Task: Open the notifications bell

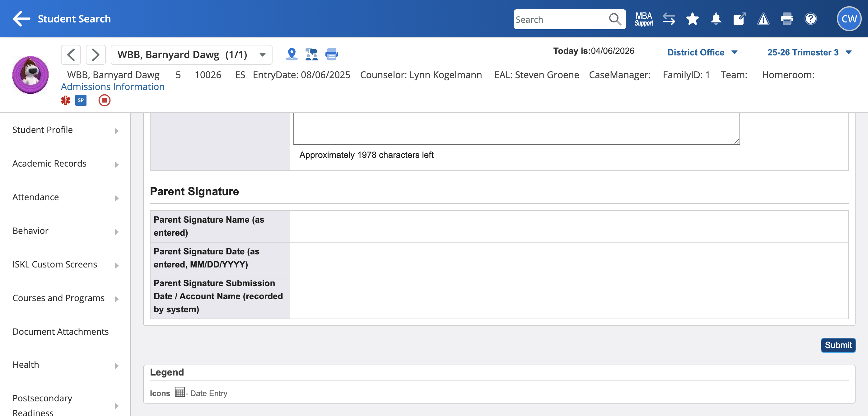Action: coord(716,19)
